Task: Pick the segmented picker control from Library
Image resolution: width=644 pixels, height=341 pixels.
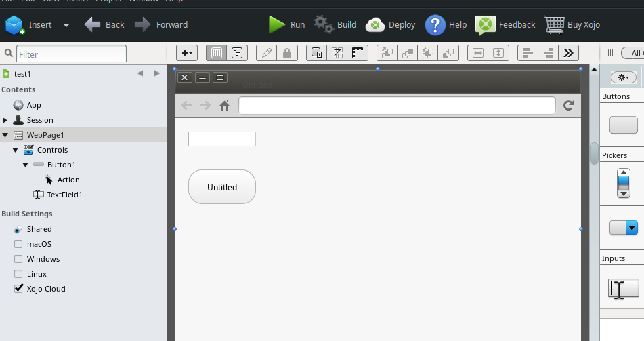Action: click(624, 183)
